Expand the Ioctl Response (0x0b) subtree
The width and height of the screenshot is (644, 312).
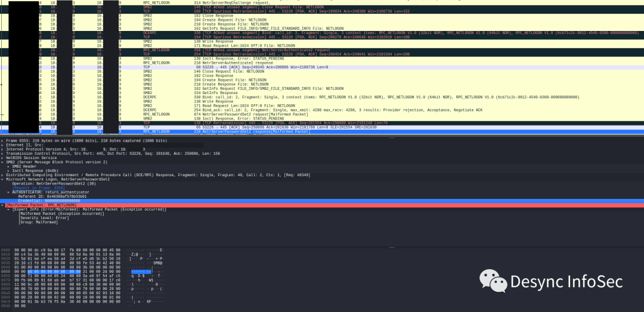[8, 170]
